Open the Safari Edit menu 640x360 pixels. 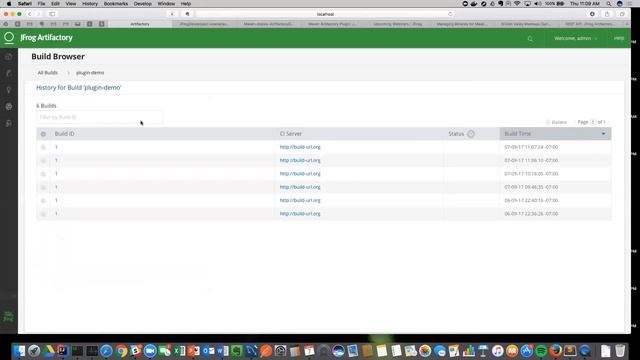[x=55, y=4]
